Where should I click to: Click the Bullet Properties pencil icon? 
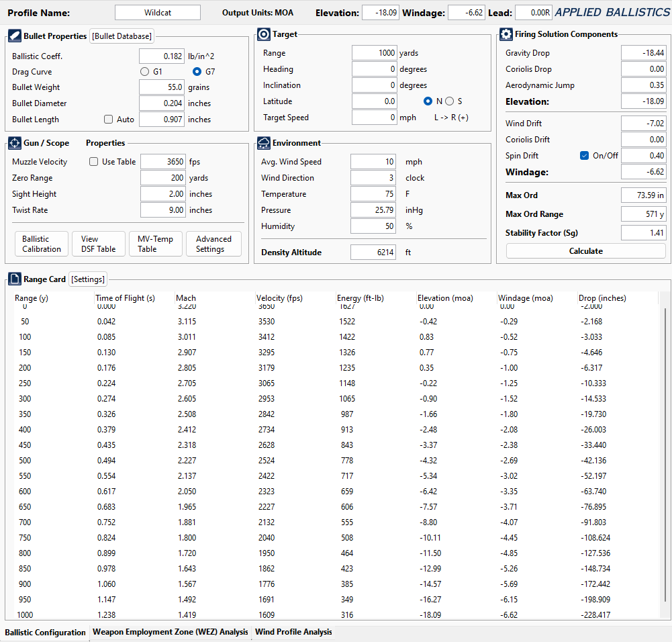[15, 36]
